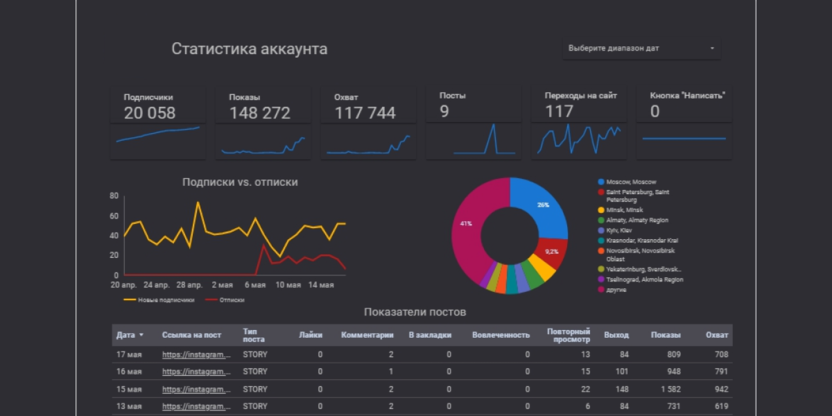The width and height of the screenshot is (832, 416).
Task: Toggle Новые подписчики series in chart legend
Action: (160, 299)
